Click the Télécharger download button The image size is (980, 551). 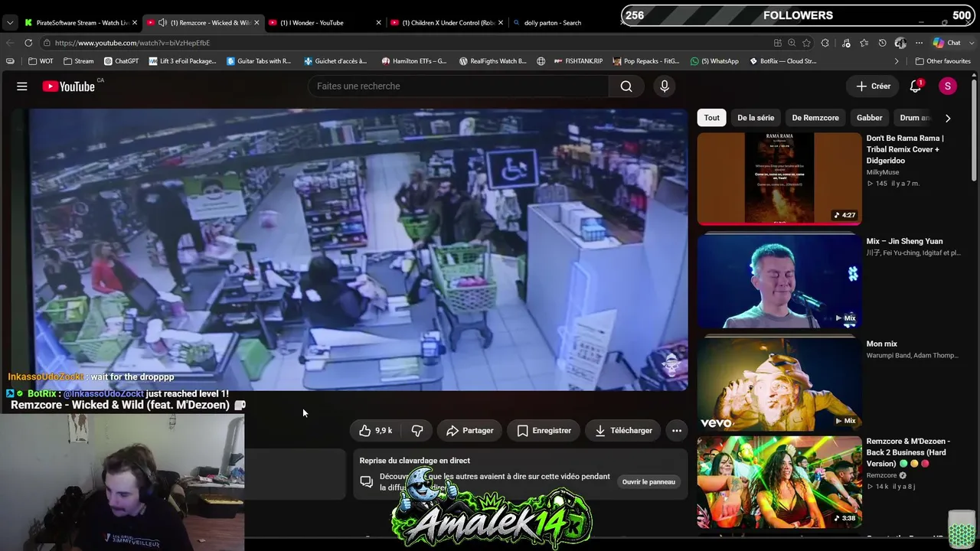point(623,431)
